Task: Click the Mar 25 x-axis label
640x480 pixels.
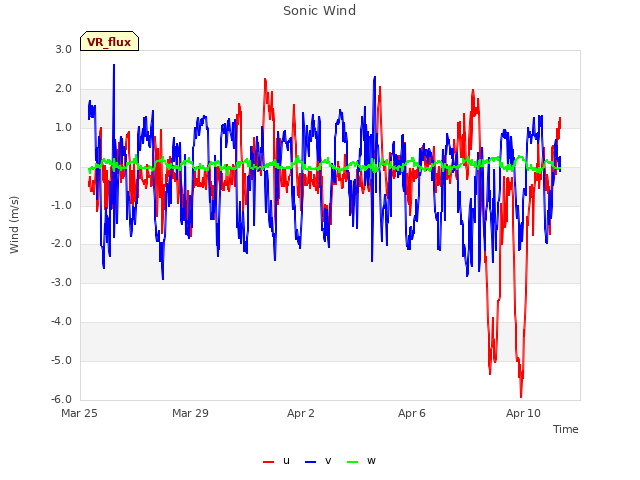Action: tap(79, 413)
